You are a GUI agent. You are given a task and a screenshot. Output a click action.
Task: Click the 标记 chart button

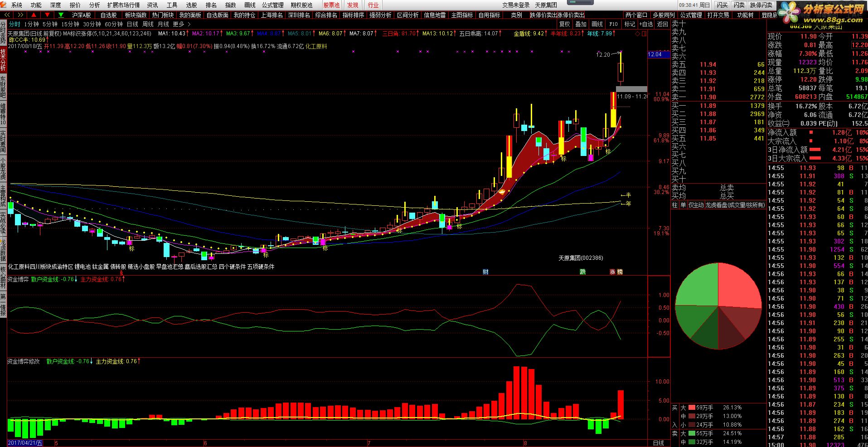click(x=630, y=24)
